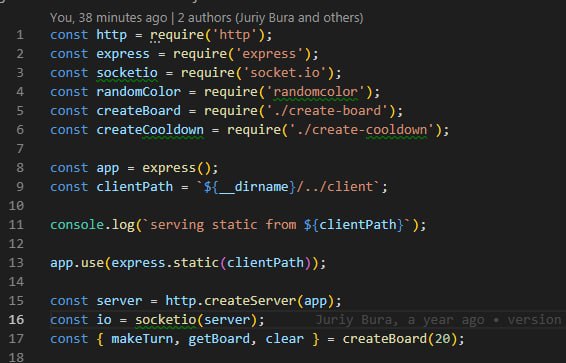The width and height of the screenshot is (566, 363).
Task: Click 'app.use' on line 13
Action: point(77,263)
